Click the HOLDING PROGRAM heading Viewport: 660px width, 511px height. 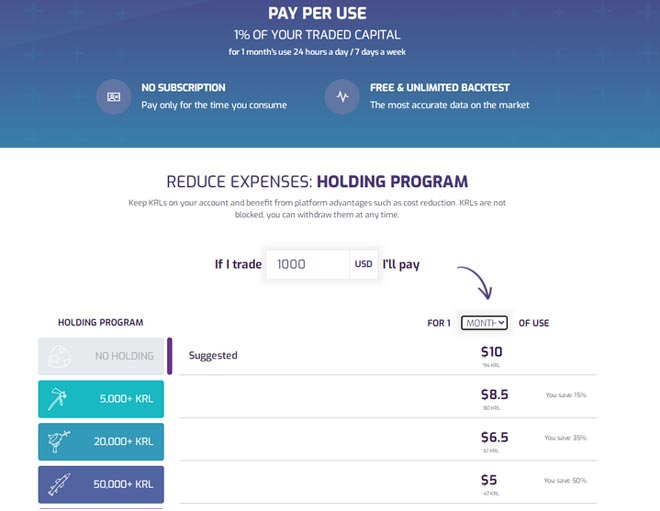click(100, 323)
